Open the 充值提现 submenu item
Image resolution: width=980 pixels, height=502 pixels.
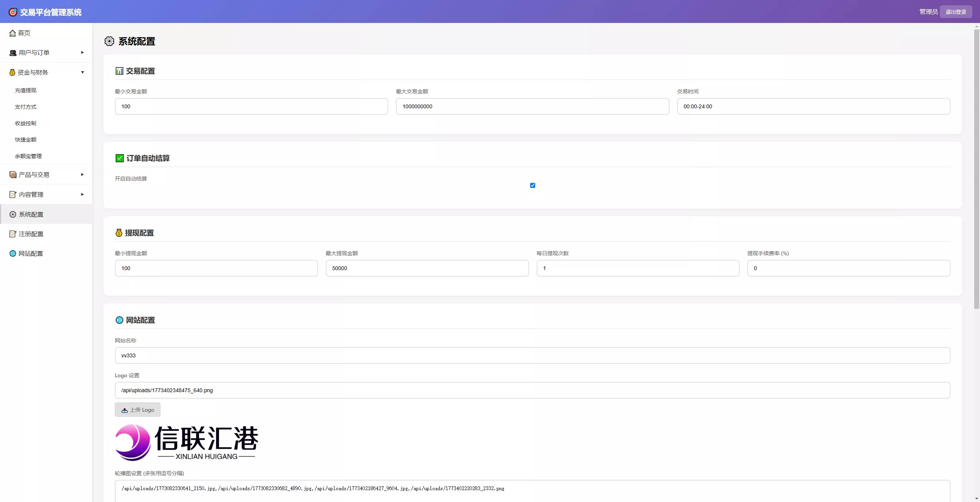[26, 91]
